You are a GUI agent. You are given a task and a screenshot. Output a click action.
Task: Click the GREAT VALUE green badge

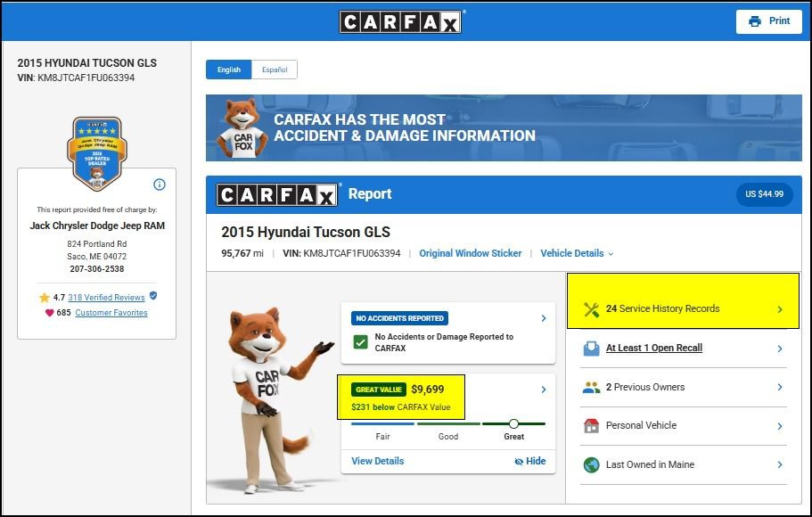point(379,390)
